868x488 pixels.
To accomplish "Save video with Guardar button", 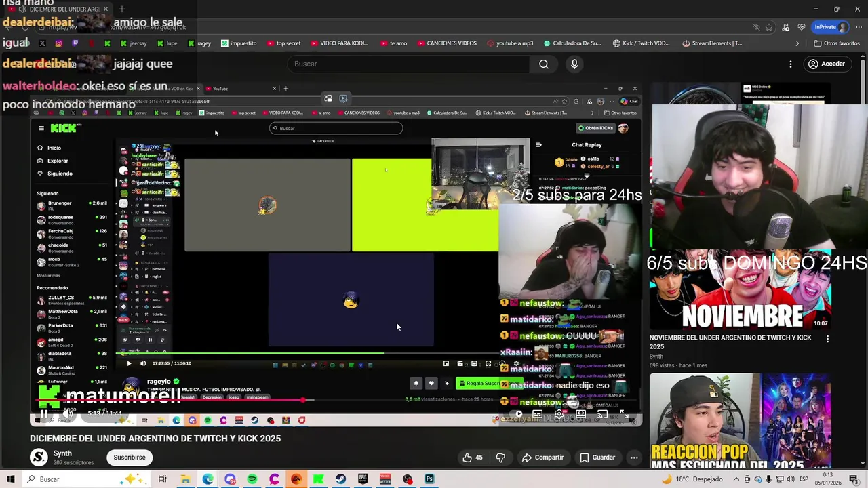I will point(597,457).
